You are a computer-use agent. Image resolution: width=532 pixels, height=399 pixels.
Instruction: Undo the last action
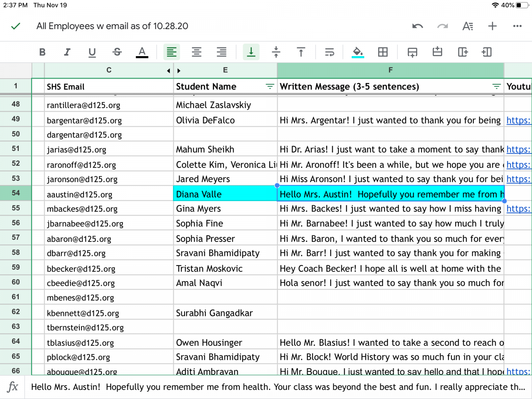(417, 26)
